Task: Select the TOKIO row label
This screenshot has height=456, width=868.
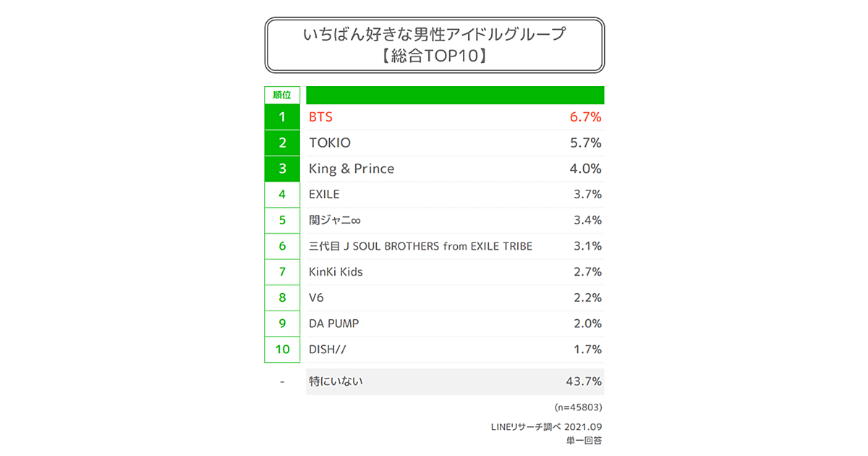Action: point(330,143)
